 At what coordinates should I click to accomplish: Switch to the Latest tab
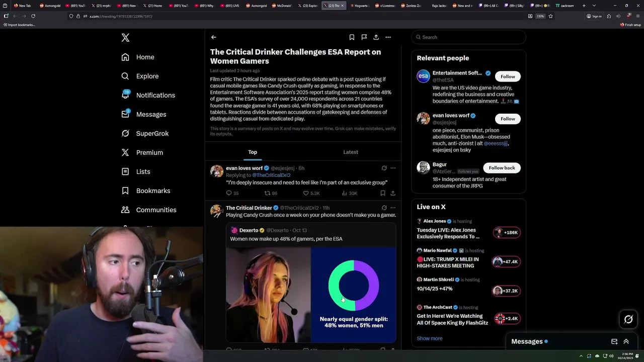coord(351,152)
